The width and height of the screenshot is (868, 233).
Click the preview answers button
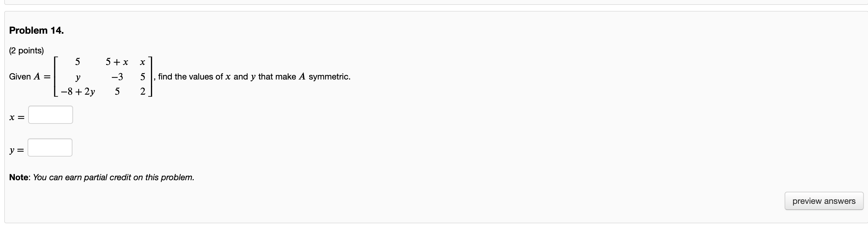pos(824,201)
